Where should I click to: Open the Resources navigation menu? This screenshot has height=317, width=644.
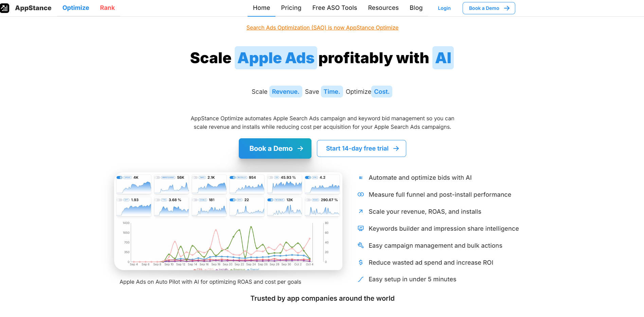tap(383, 8)
